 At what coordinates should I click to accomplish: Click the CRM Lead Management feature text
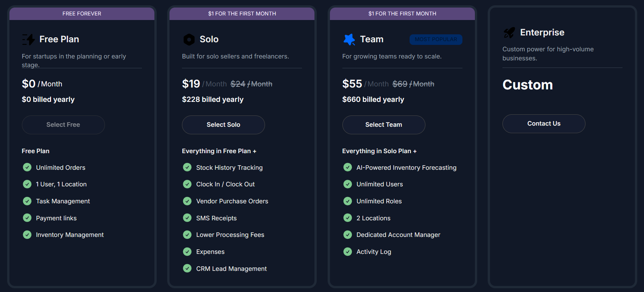[231, 269]
